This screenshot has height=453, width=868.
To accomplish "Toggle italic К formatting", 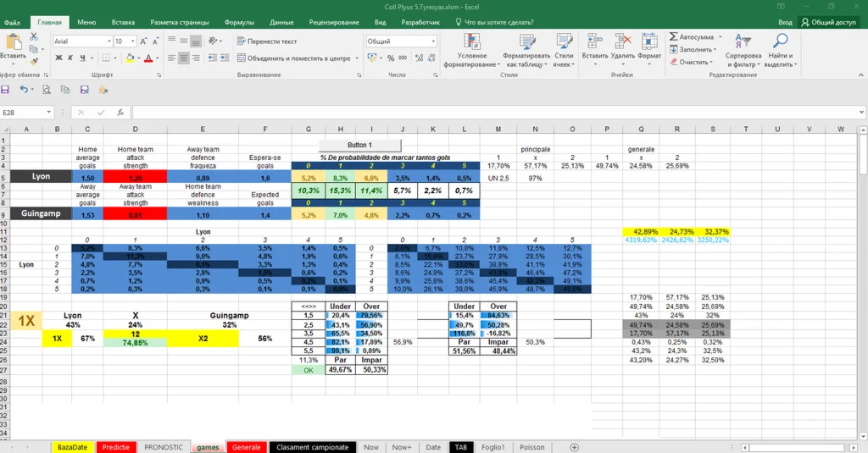I will pos(70,58).
